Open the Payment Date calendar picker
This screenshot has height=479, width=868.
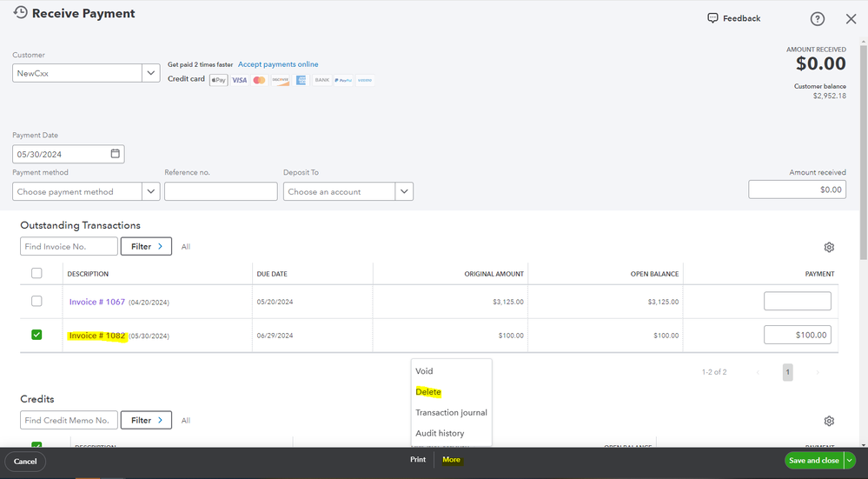(x=116, y=153)
